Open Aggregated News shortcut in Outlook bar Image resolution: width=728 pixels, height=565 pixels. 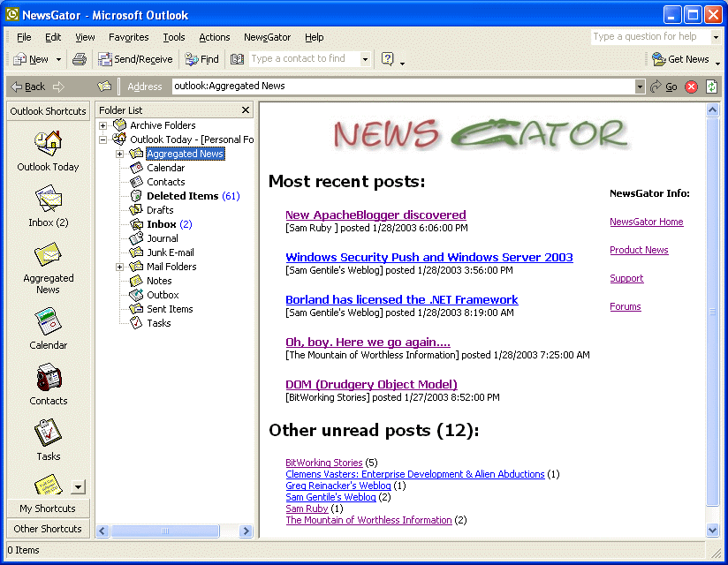[x=49, y=255]
